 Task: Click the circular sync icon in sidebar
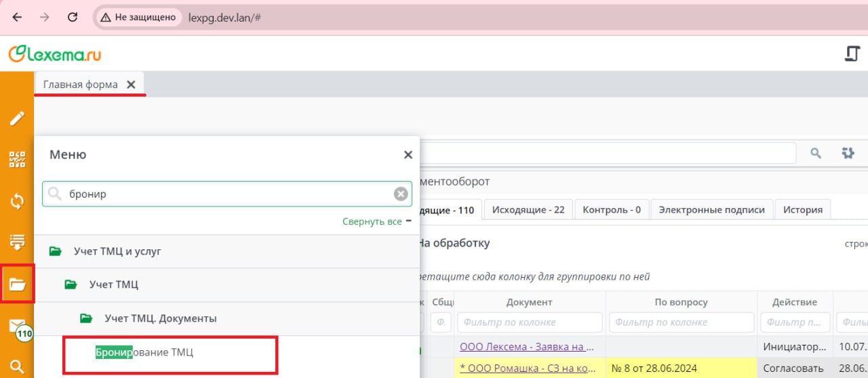[x=17, y=201]
